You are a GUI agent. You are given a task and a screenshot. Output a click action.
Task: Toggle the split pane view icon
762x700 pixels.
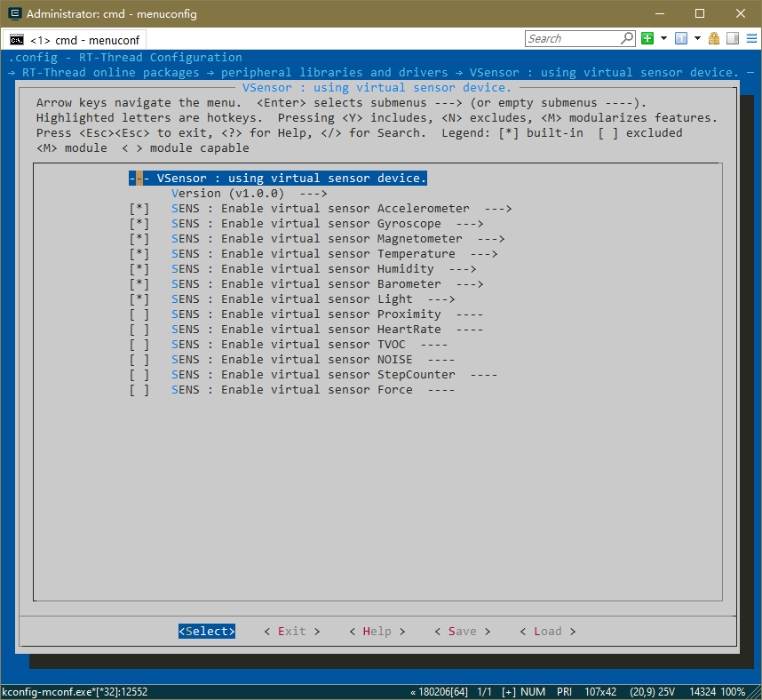[733, 38]
